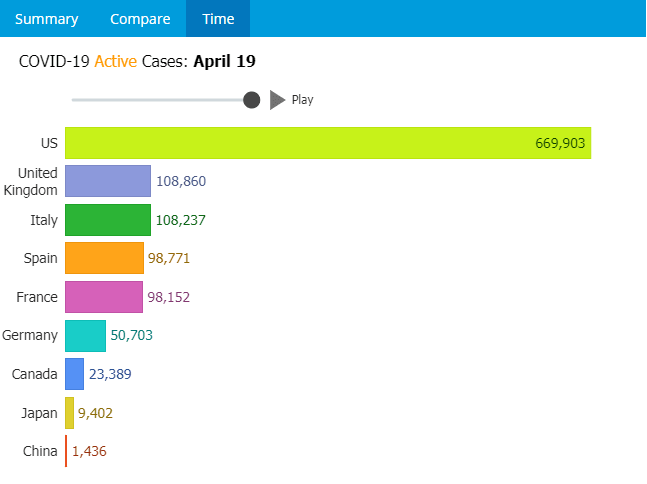Screen dimensions: 647x484
Task: Click the US yellow-green bar
Action: [x=328, y=143]
